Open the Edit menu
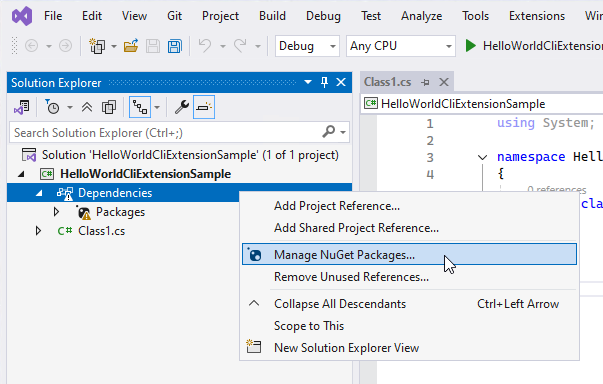603x384 pixels. click(x=92, y=16)
